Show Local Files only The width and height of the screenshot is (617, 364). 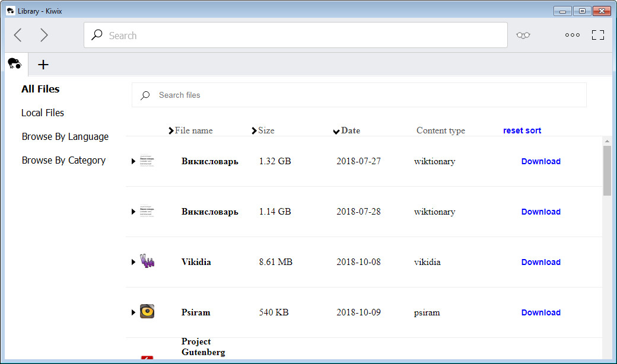pyautogui.click(x=43, y=113)
